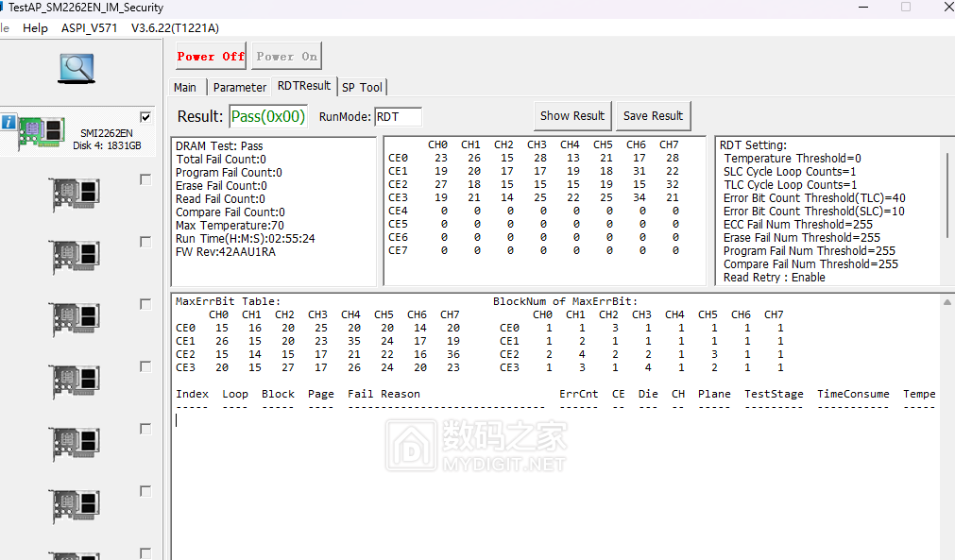Tick the checkbox of the fifth empty slot
This screenshot has height=560, width=955.
145,429
